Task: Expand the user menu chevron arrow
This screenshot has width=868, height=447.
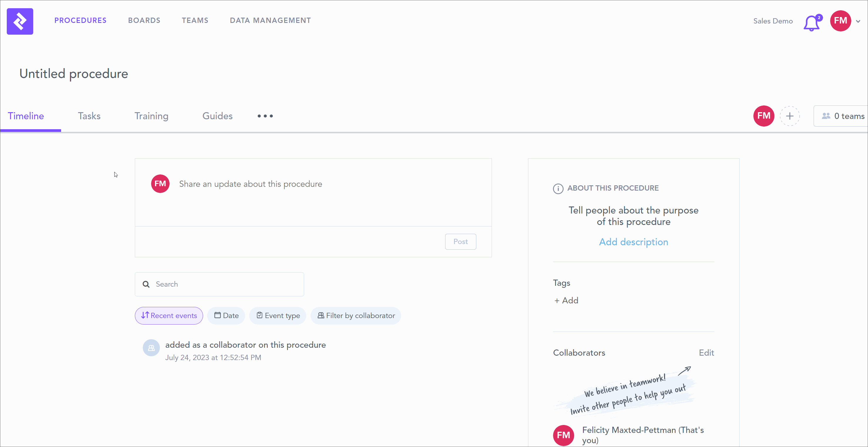Action: 858,21
